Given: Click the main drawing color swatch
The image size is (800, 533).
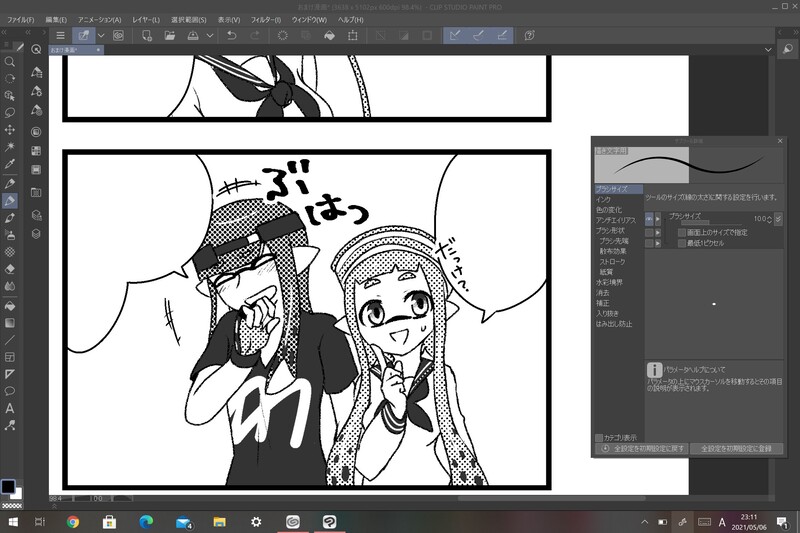Looking at the screenshot, I should (x=8, y=487).
